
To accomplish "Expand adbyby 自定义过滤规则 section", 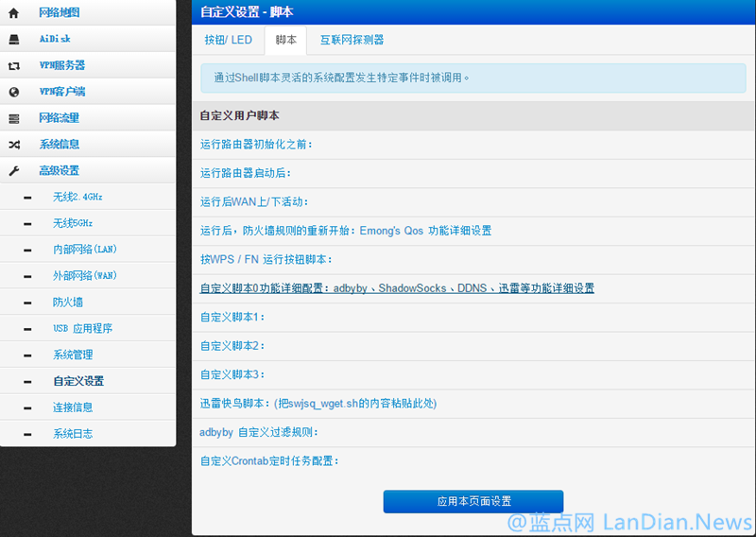I will click(259, 432).
